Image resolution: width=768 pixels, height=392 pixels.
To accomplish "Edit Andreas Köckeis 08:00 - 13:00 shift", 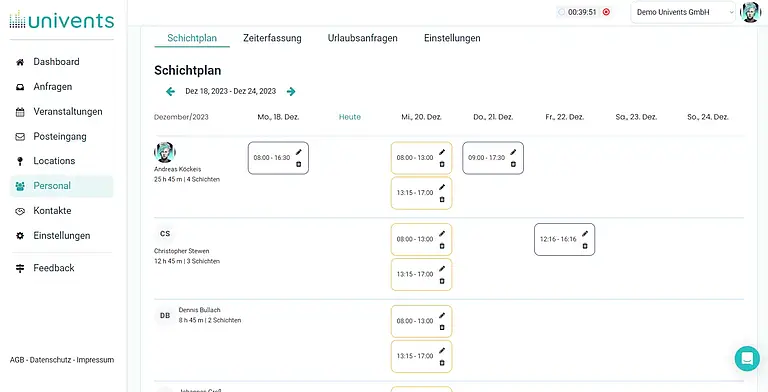I will [442, 152].
